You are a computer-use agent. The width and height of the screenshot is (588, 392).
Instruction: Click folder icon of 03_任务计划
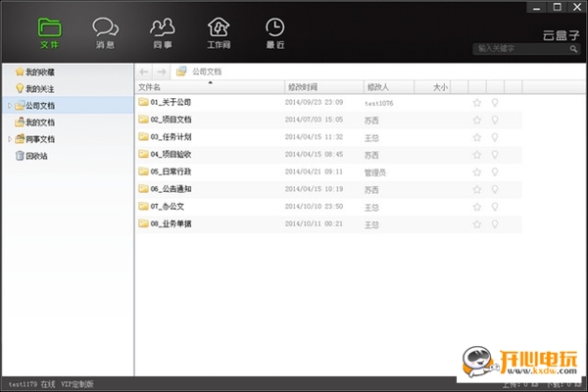tap(143, 136)
